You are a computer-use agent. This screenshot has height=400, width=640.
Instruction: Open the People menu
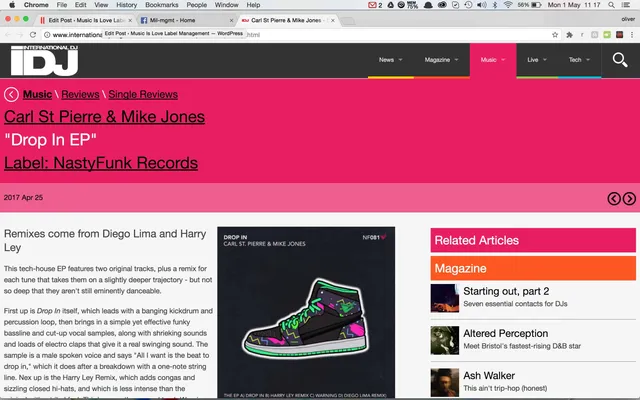[196, 5]
